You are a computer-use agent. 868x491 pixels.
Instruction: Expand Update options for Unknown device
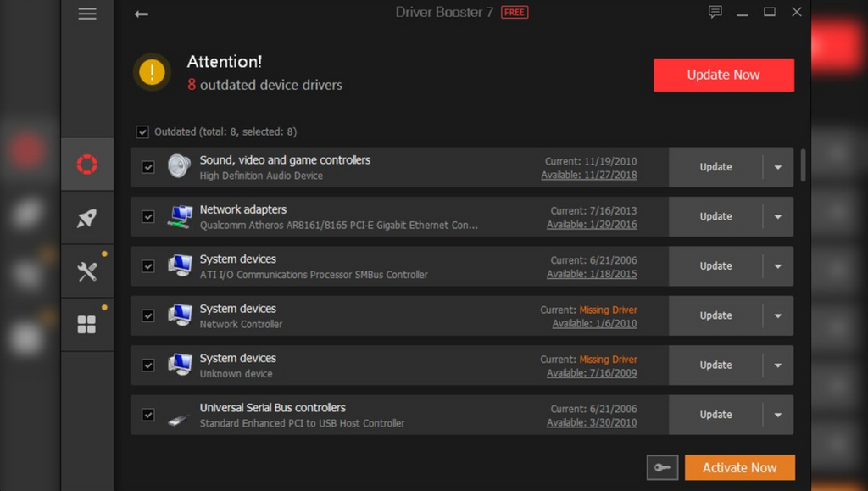click(x=777, y=365)
